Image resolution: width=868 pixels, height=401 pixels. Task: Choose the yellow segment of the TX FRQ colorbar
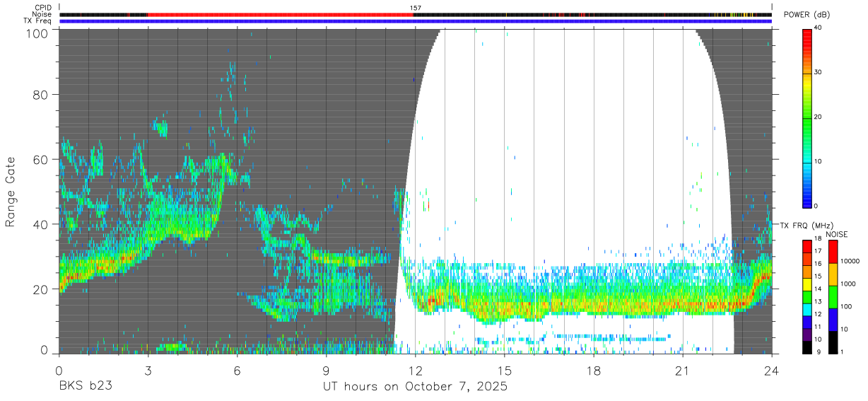click(807, 284)
